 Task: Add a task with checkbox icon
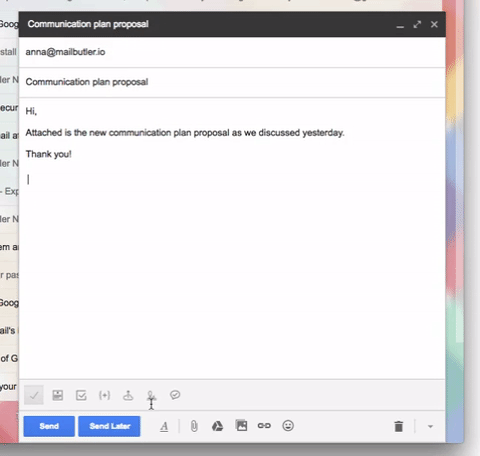(81, 395)
